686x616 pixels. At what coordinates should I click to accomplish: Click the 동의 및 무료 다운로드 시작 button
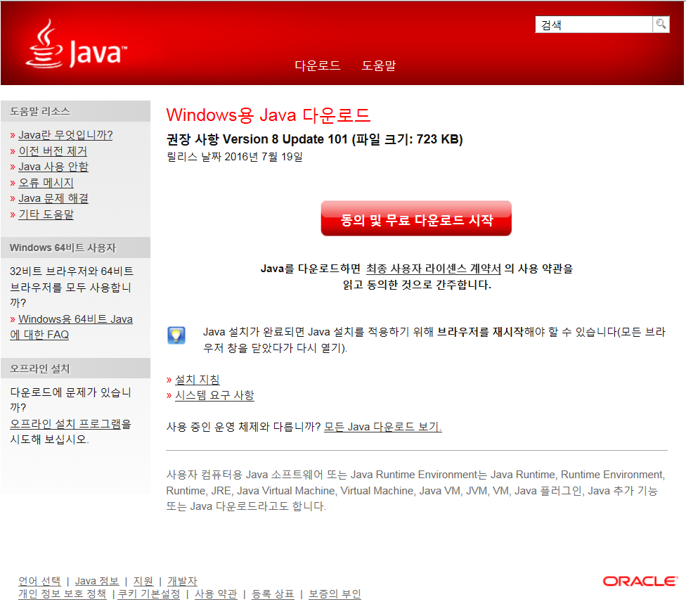416,219
